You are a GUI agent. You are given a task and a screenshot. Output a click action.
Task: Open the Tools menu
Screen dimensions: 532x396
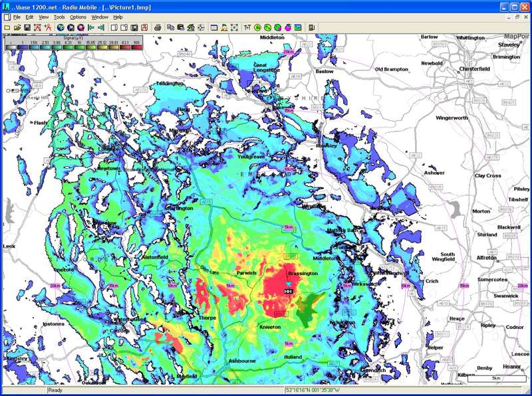pos(59,17)
